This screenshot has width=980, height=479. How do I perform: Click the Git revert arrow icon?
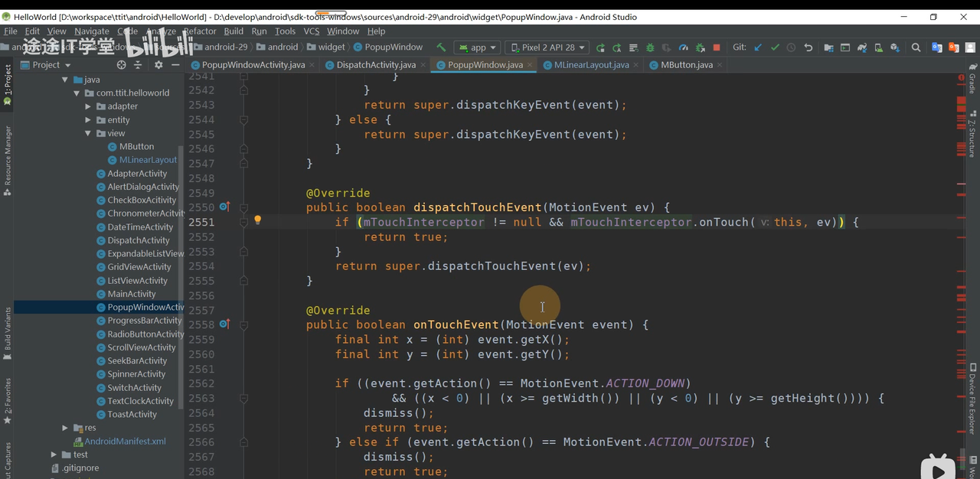point(808,47)
